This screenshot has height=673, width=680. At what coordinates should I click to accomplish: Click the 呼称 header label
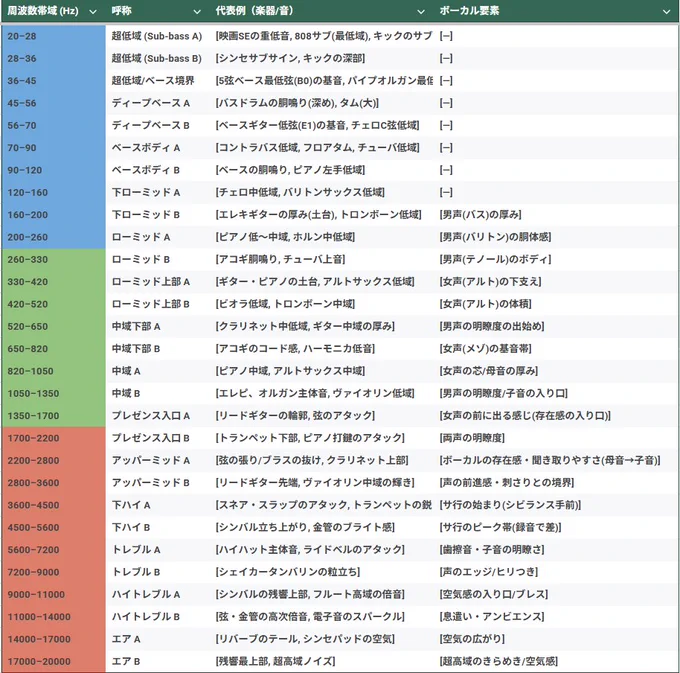[121, 11]
